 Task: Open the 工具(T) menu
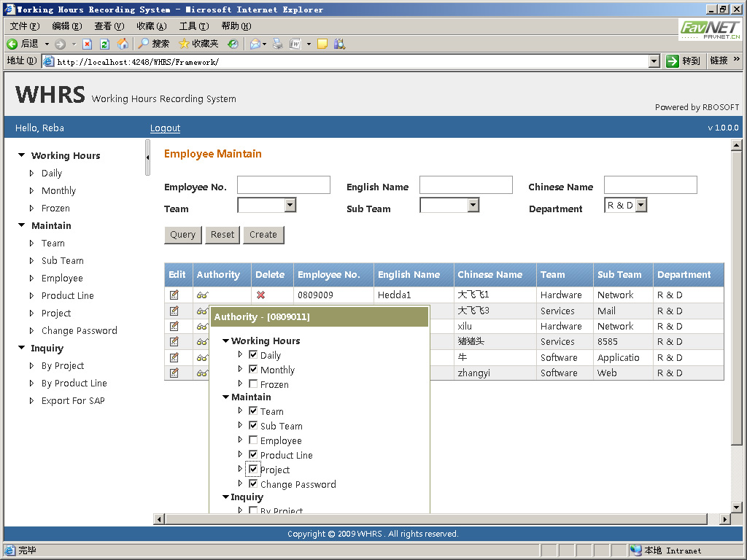[x=194, y=26]
